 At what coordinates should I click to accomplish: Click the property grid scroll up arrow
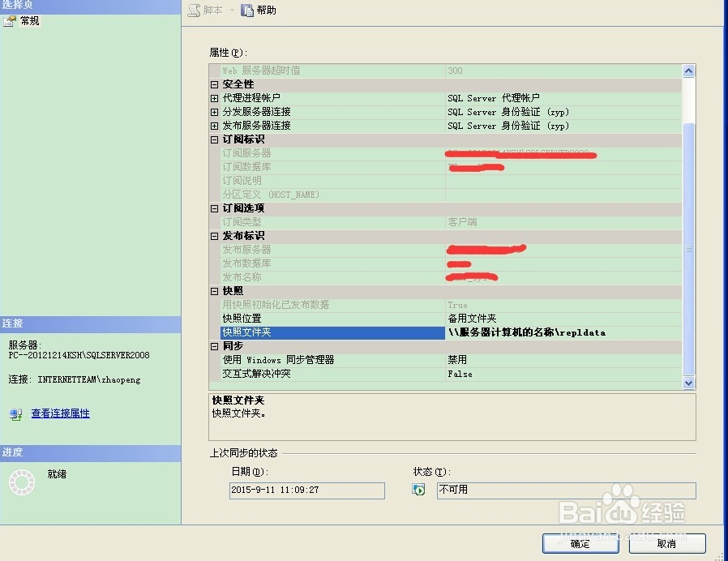688,71
